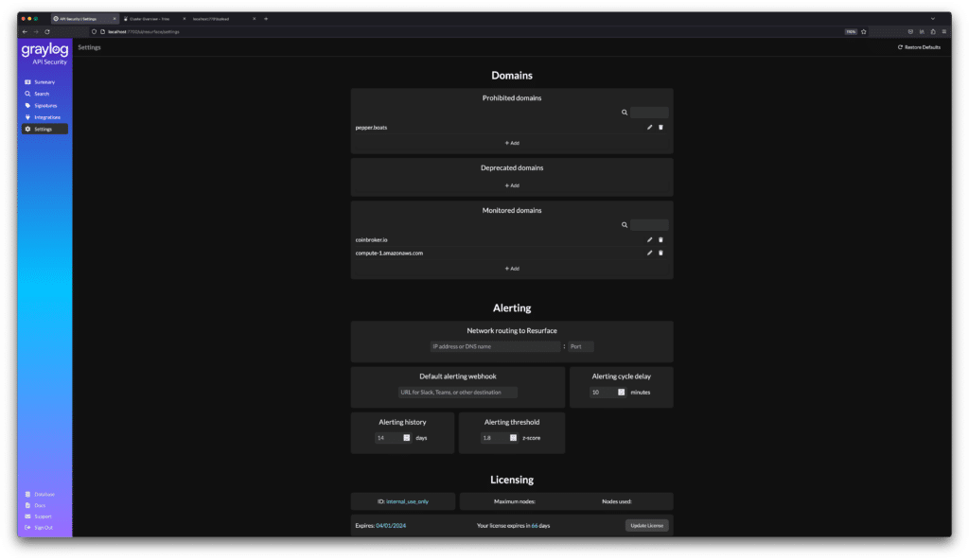
Task: Open the Database sidebar item
Action: click(44, 494)
